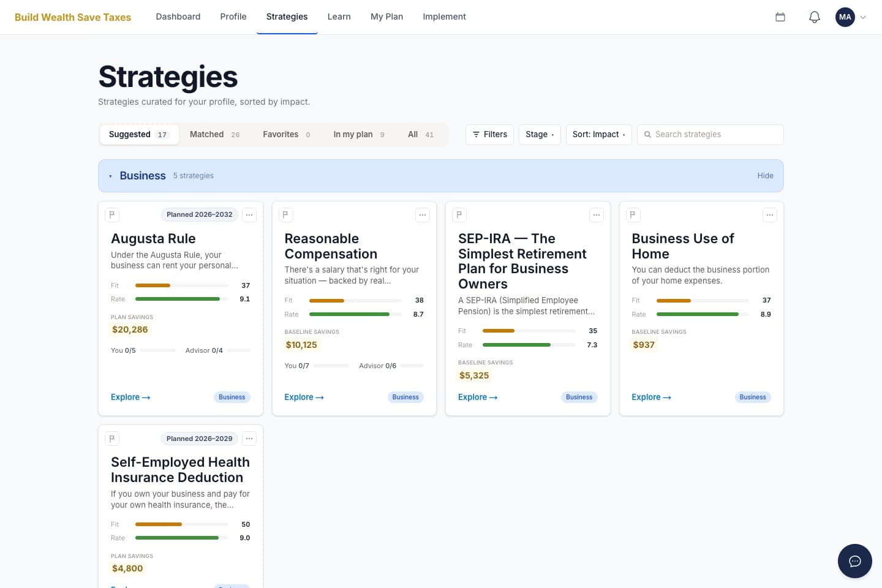Viewport: 882px width, 588px height.
Task: Click the Augusta Rule title
Action: coord(153,239)
